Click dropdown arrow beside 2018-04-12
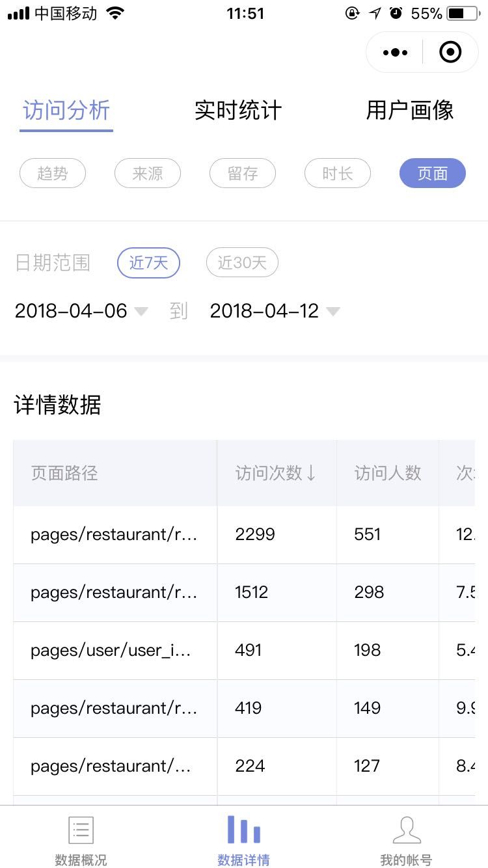Image resolution: width=488 pixels, height=868 pixels. coord(333,312)
